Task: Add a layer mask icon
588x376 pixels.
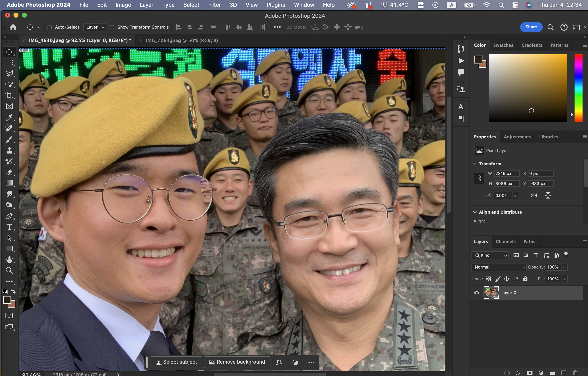Action: pyautogui.click(x=530, y=373)
